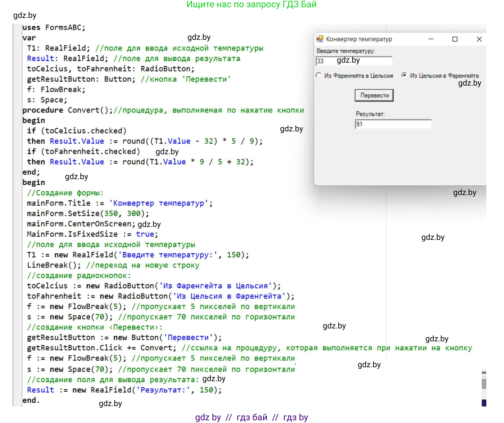Click the final 'end.' line of code
This screenshot has width=504, height=423.
[x=31, y=400]
